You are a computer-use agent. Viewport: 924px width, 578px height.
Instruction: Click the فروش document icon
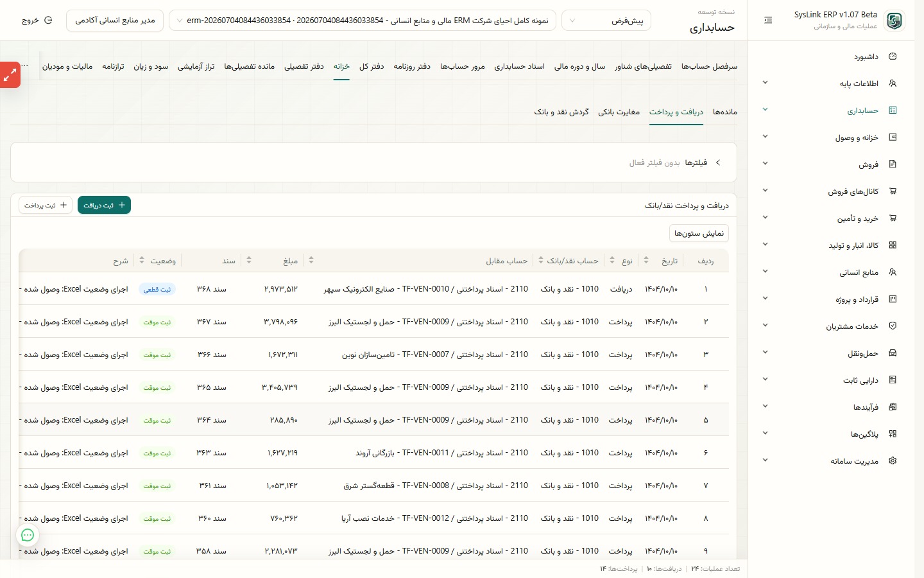tap(893, 164)
